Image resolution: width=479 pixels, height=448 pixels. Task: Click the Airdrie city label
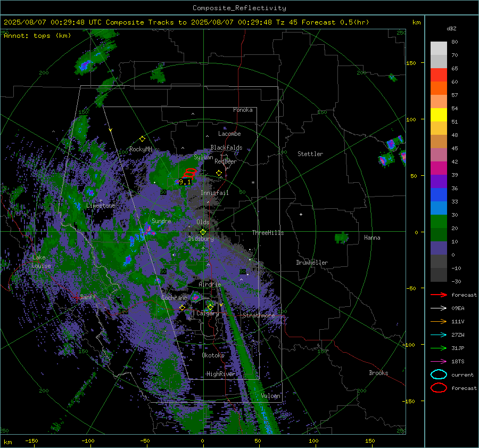[210, 284]
